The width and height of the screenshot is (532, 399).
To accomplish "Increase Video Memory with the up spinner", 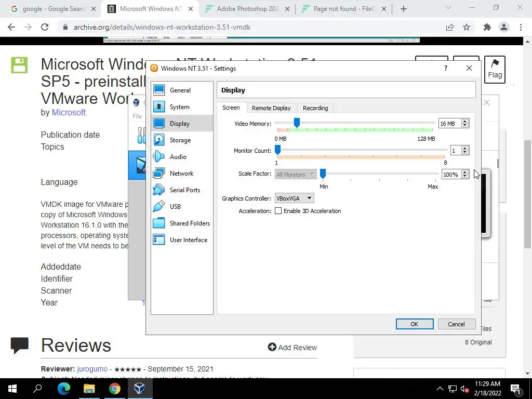I will coord(465,121).
